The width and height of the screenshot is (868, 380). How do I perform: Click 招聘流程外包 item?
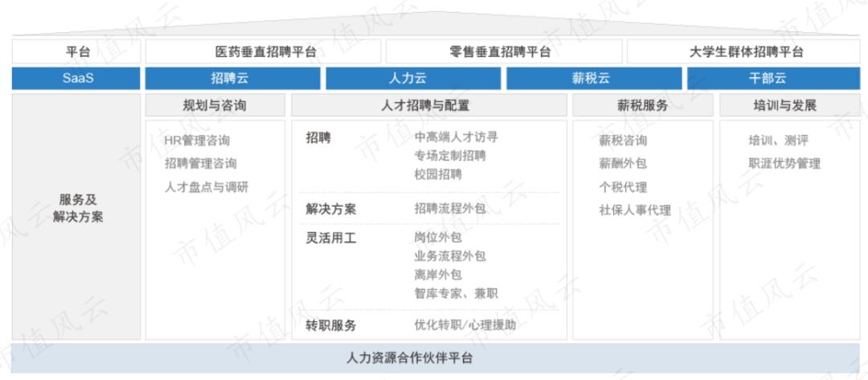point(450,209)
